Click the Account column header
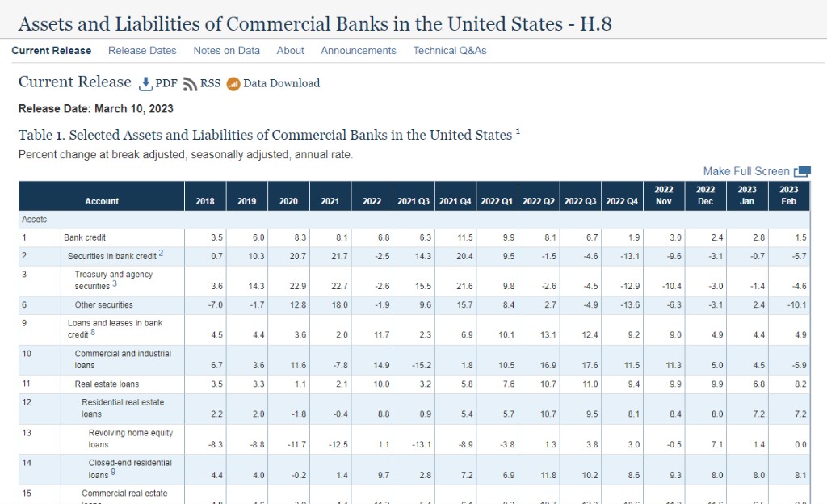This screenshot has height=504, width=827. pyautogui.click(x=102, y=201)
